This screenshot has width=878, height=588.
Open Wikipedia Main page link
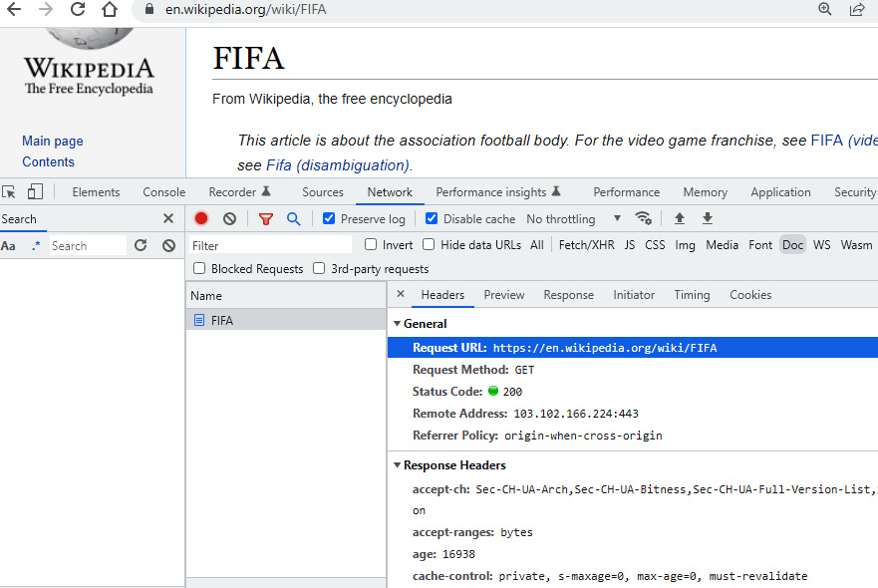pos(53,141)
